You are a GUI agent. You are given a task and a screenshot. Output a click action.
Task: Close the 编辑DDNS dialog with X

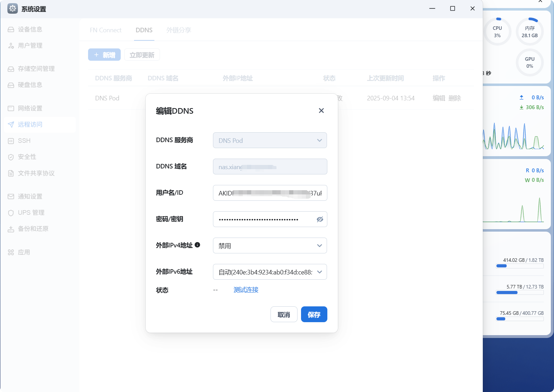click(x=321, y=111)
